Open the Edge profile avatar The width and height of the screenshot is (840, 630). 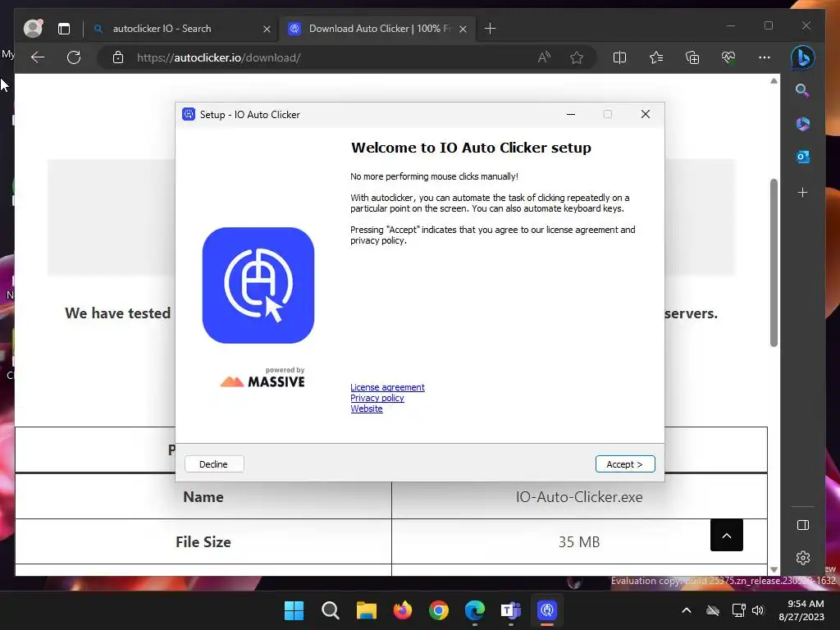pos(33,29)
